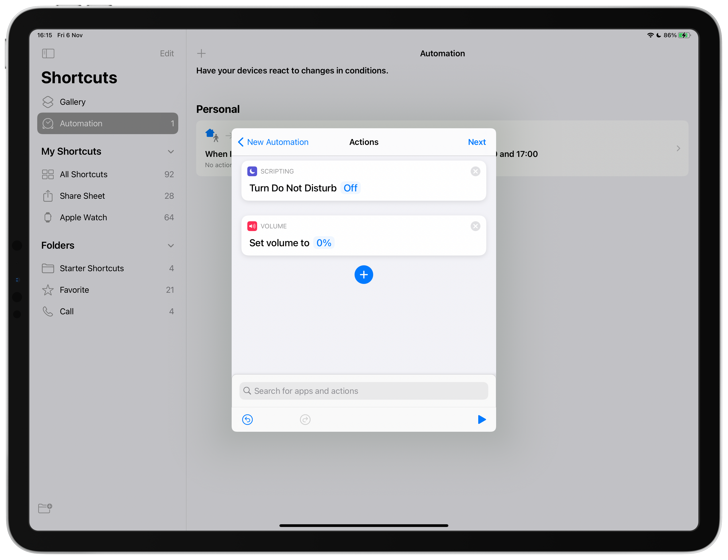Toggle Do Not Disturb Off value
Screen dimensions: 728x560
350,188
